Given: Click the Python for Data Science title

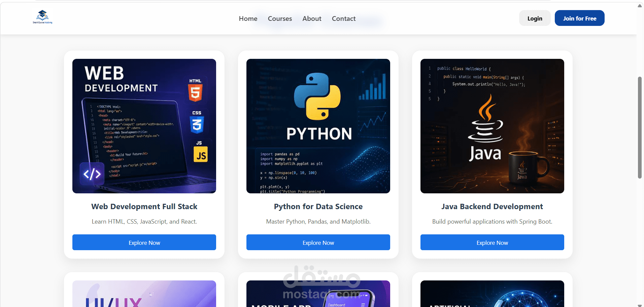Looking at the screenshot, I should point(318,206).
